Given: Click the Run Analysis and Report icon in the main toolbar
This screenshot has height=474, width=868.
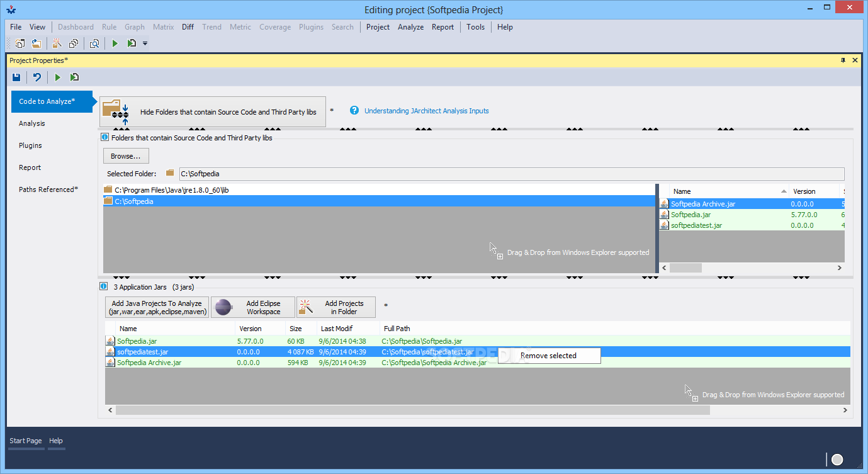Looking at the screenshot, I should (x=132, y=43).
